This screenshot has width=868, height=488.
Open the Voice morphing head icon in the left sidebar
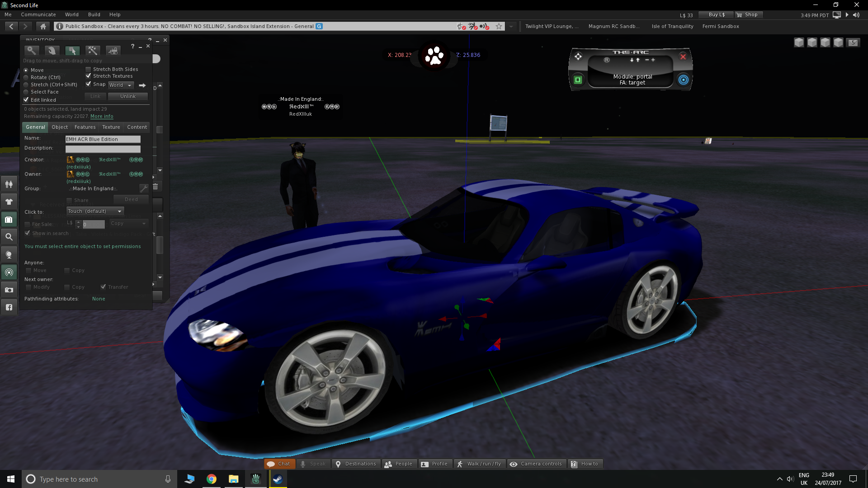pos(9,254)
